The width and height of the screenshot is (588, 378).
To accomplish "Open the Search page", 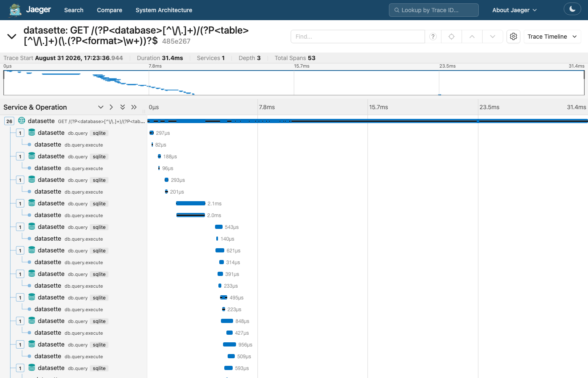I will click(73, 10).
